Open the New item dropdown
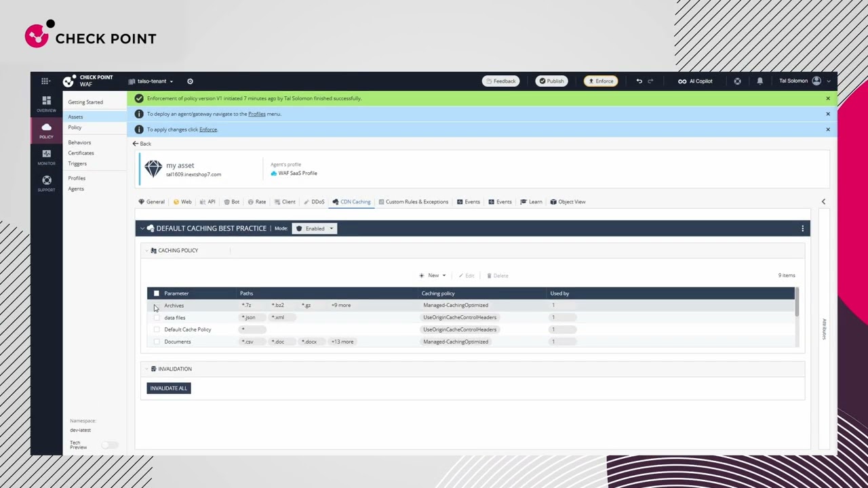Screen dimensions: 868x488 click(x=433, y=276)
